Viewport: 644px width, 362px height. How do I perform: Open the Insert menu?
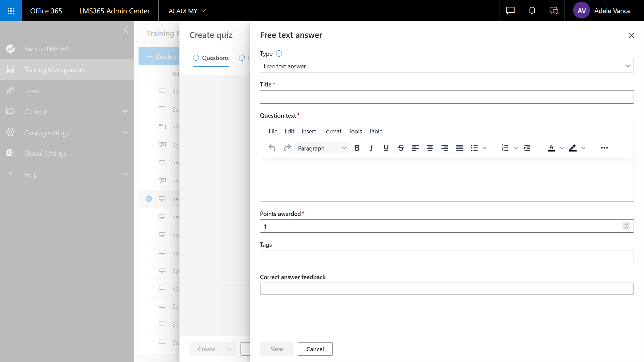[308, 131]
